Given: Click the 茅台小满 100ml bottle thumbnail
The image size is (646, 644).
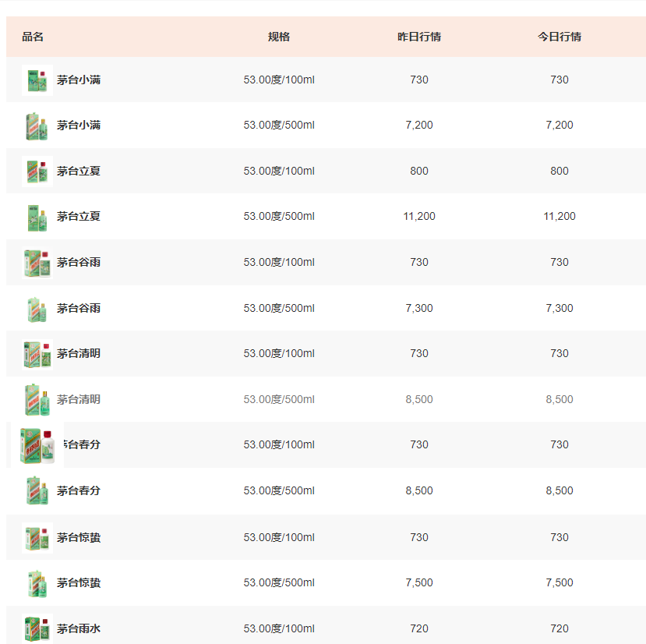Looking at the screenshot, I should click(x=37, y=80).
